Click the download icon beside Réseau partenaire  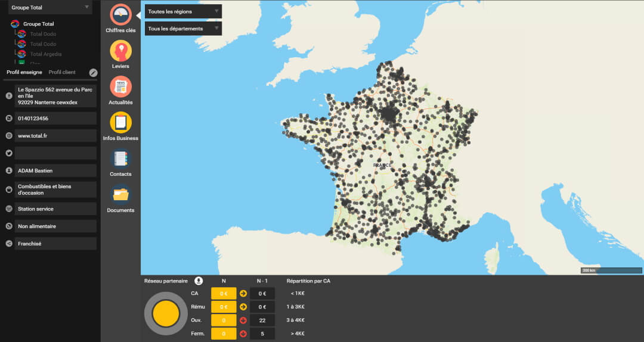199,281
